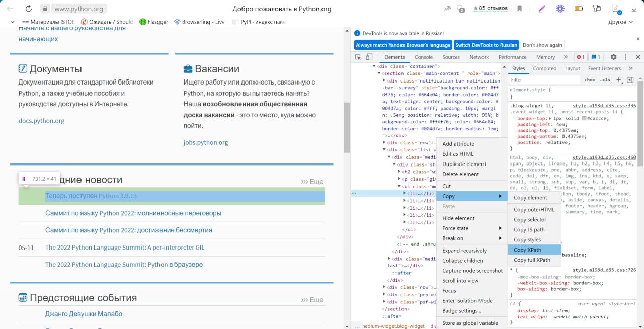Click the Filter styles input field
The image size is (644, 329).
(543, 80)
